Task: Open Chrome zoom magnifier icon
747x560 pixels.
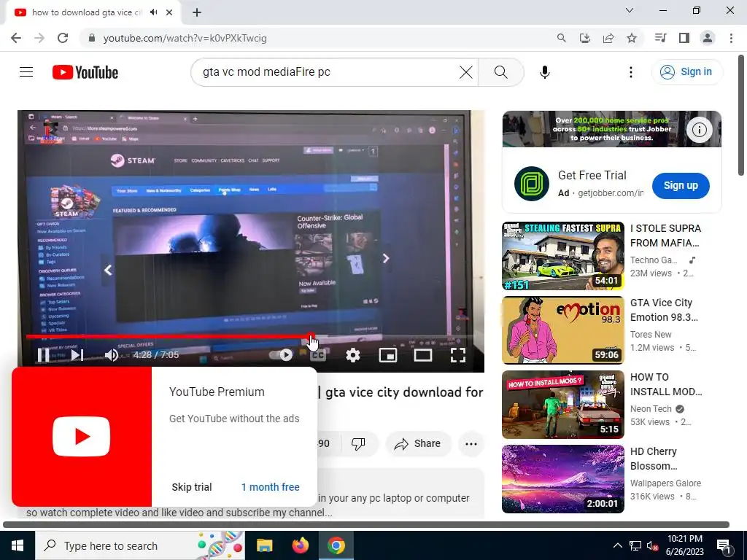Action: (x=562, y=38)
